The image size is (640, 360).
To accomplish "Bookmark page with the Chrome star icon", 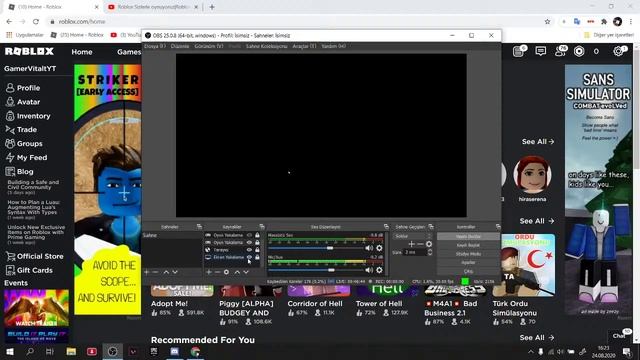I will (x=547, y=22).
